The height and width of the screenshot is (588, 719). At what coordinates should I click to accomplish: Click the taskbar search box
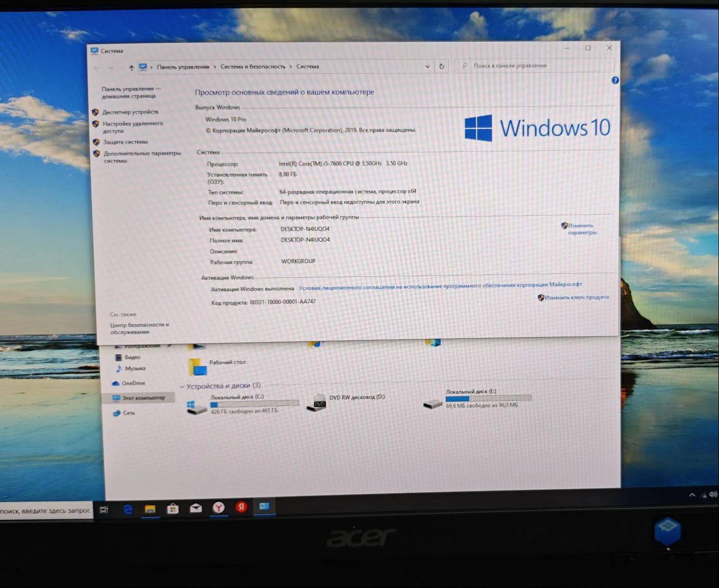pyautogui.click(x=46, y=510)
